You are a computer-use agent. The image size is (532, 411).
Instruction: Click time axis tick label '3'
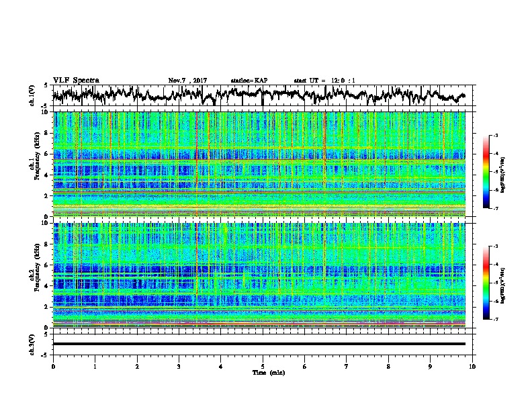179,367
